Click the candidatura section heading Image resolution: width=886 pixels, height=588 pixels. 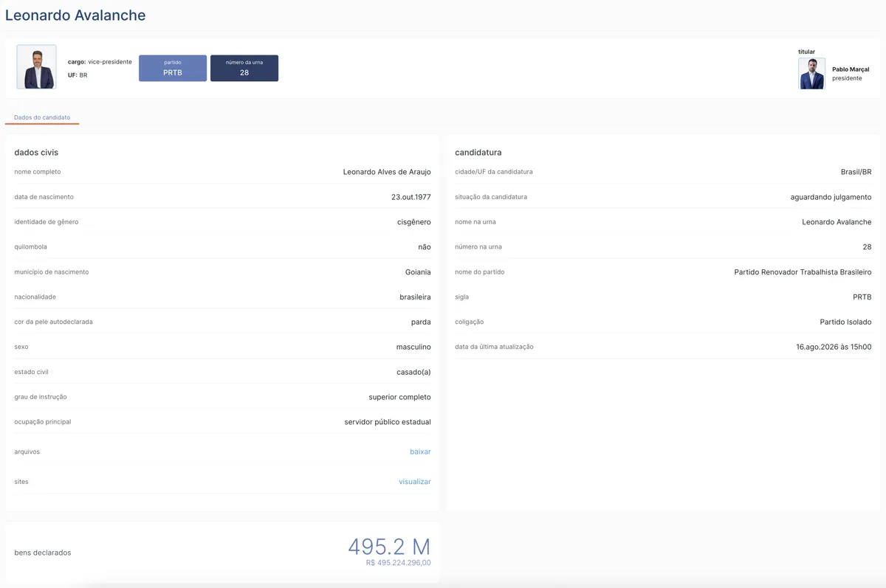(478, 153)
